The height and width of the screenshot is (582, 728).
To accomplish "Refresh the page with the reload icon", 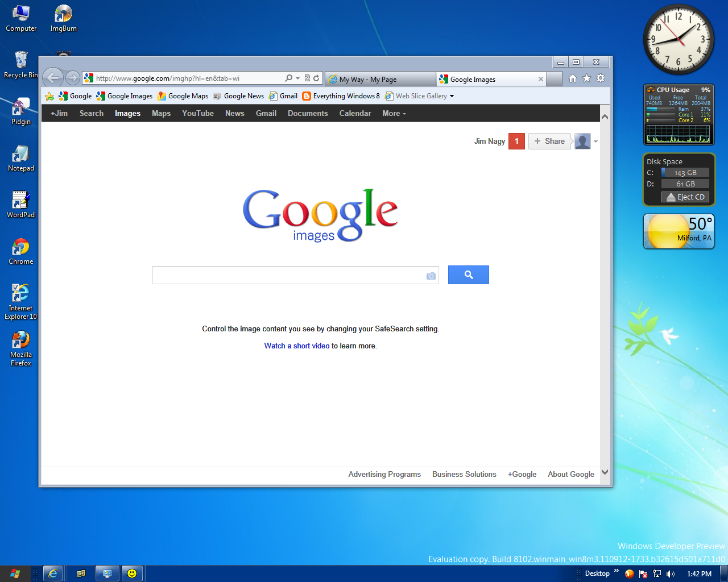I will pyautogui.click(x=316, y=78).
